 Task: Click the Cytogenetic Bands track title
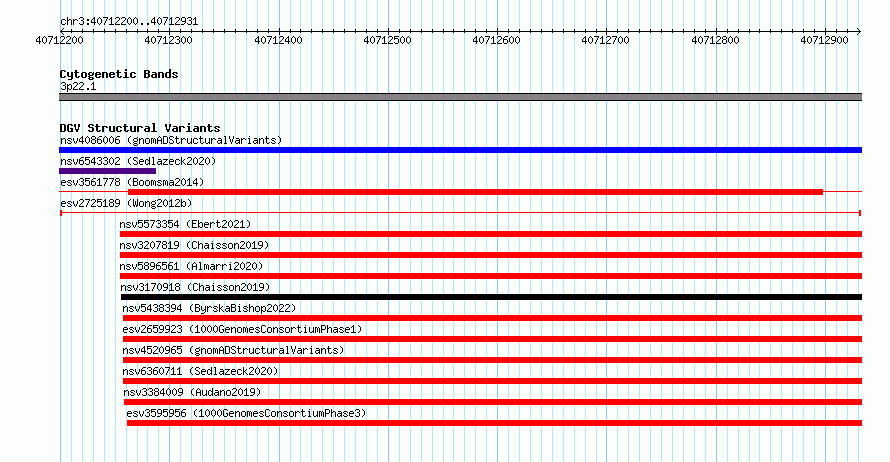point(119,74)
